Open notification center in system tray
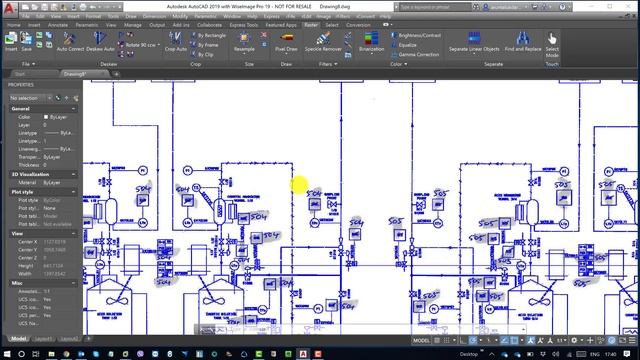The image size is (640, 360). point(627,354)
